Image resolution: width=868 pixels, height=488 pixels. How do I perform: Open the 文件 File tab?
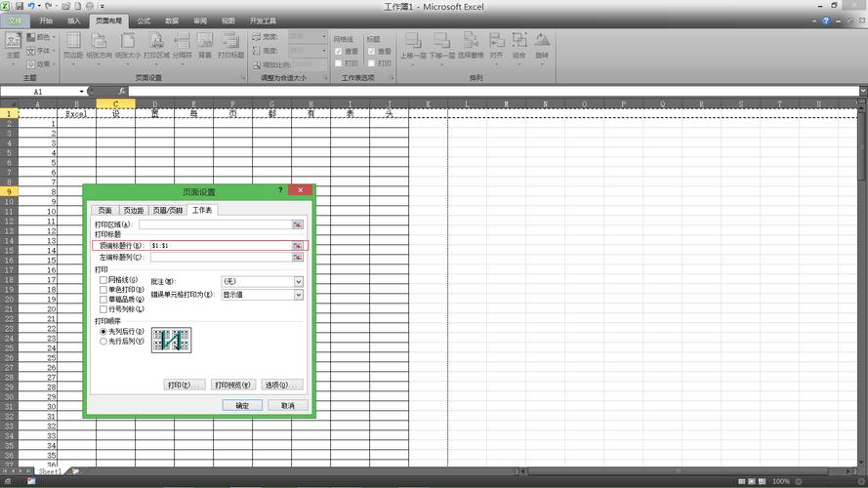click(x=15, y=20)
